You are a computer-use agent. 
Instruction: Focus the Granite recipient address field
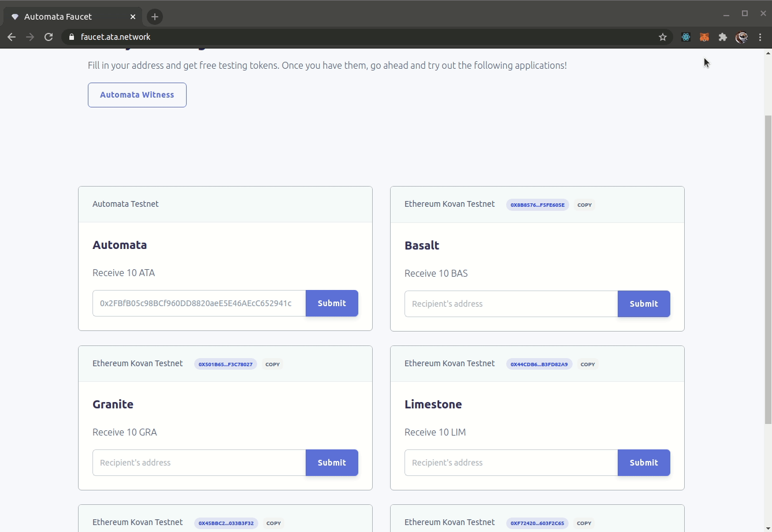(199, 463)
